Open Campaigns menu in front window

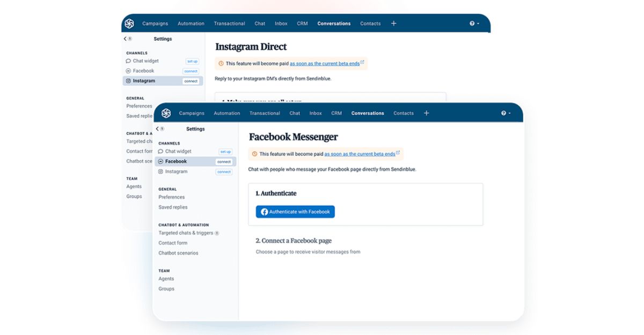pos(192,113)
